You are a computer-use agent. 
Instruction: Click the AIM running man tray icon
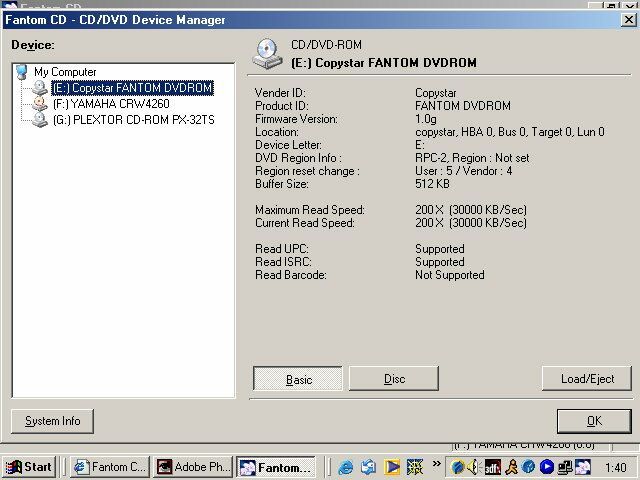coord(511,467)
